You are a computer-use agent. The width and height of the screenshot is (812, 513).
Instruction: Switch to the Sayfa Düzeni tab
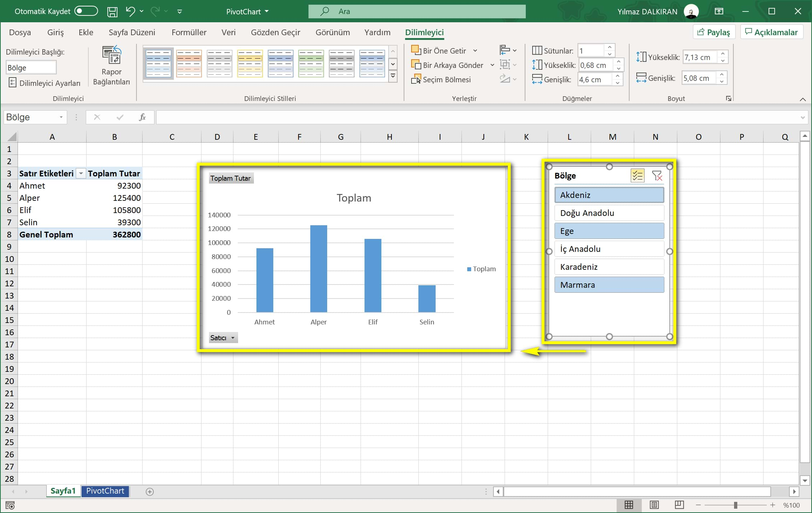[x=132, y=32]
